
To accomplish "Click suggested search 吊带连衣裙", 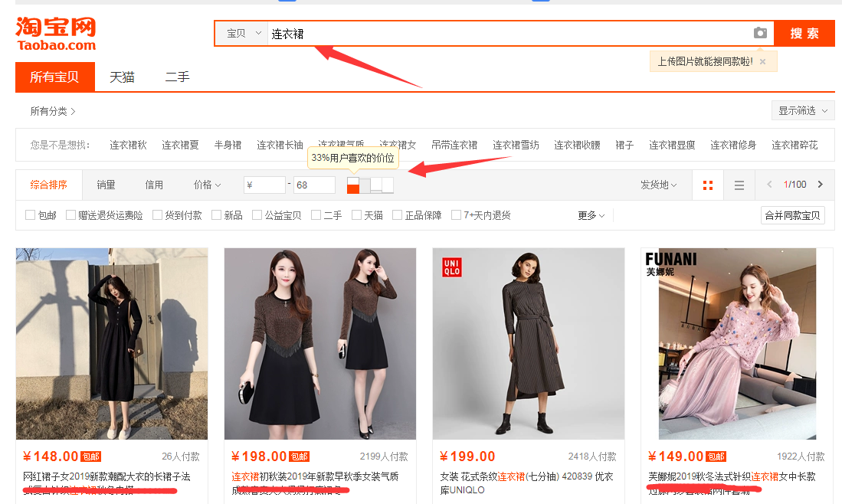I will (454, 145).
